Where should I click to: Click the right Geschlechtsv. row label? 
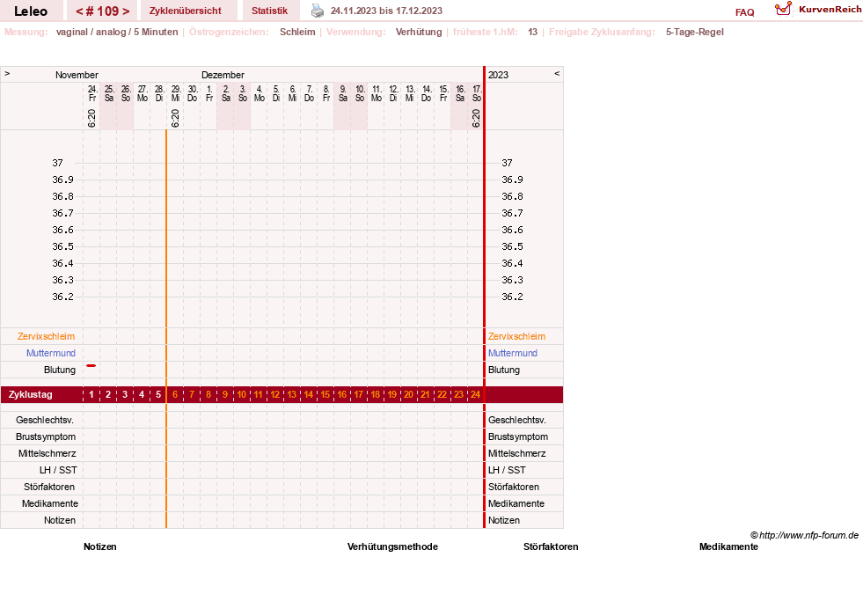tap(516, 420)
